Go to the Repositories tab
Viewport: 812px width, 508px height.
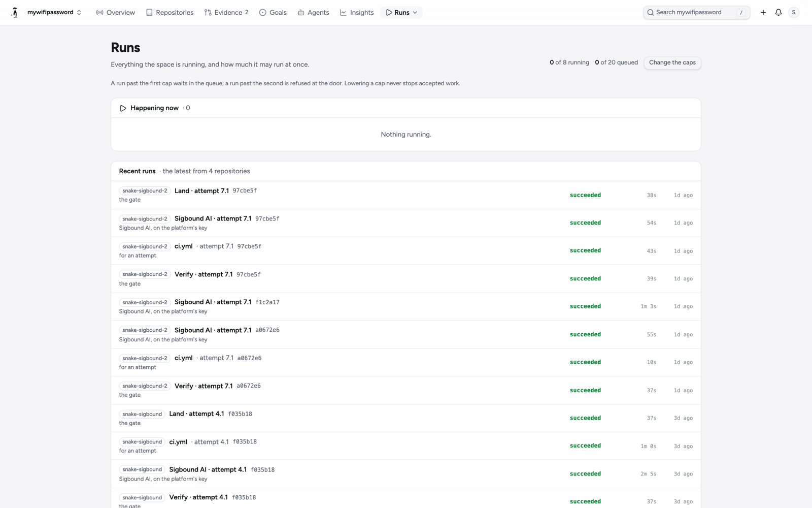(x=170, y=12)
